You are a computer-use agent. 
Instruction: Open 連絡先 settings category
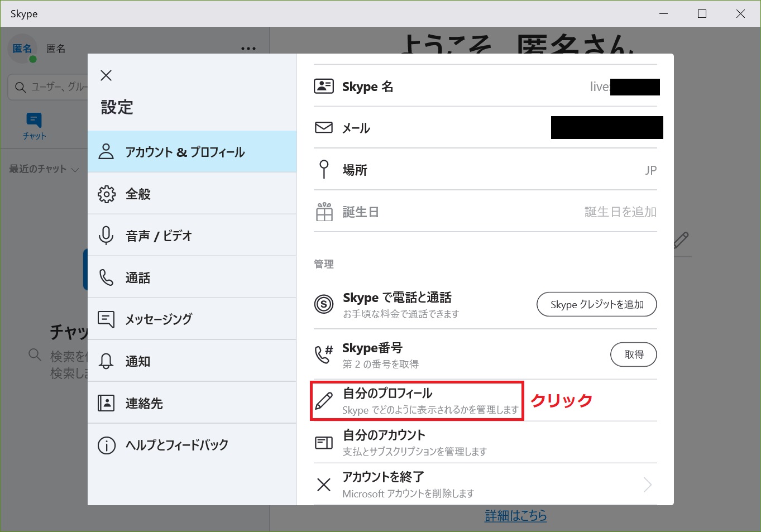192,403
